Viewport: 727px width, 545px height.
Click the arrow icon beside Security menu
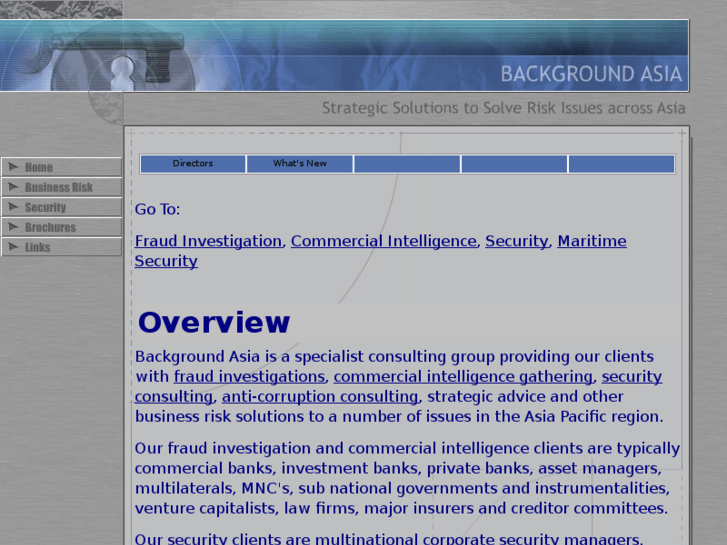point(13,206)
